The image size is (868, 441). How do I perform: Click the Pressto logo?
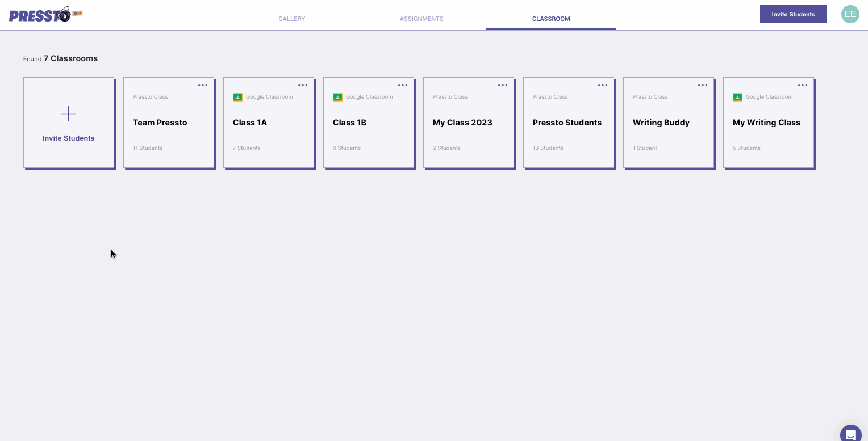pos(40,15)
